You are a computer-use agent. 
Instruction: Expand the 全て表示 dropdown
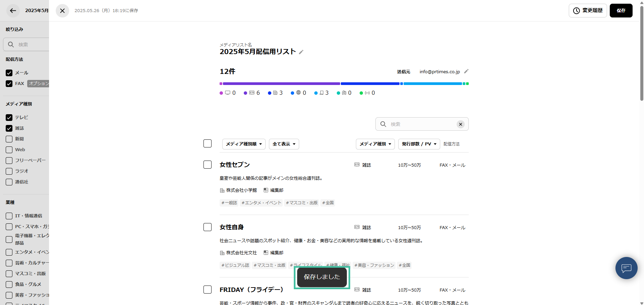pos(284,144)
